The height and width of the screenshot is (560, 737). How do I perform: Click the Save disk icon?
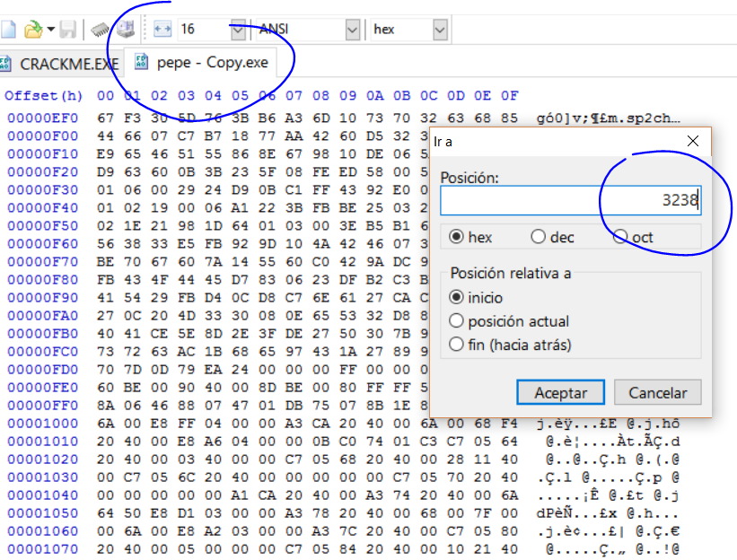click(x=68, y=30)
